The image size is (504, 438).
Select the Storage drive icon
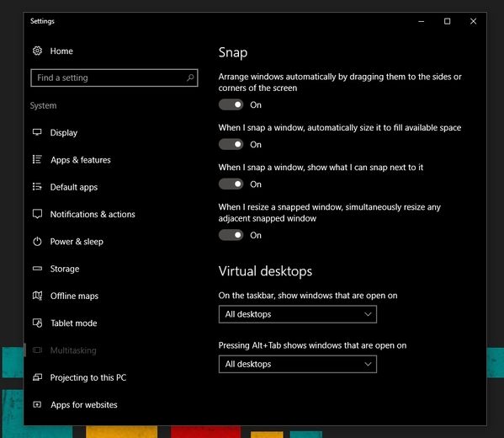point(37,269)
